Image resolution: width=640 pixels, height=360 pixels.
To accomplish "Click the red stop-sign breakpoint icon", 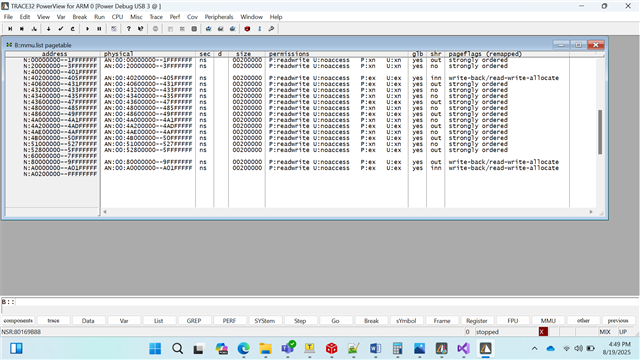I will coord(247,29).
